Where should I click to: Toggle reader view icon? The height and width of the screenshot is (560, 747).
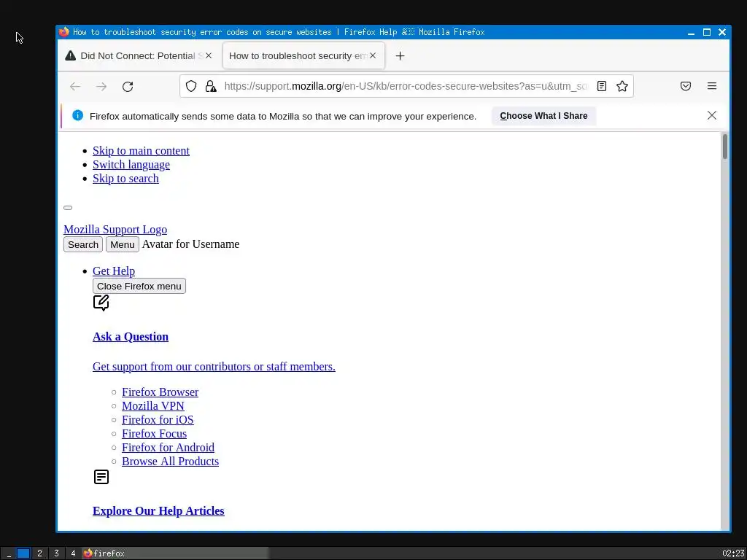click(x=602, y=86)
